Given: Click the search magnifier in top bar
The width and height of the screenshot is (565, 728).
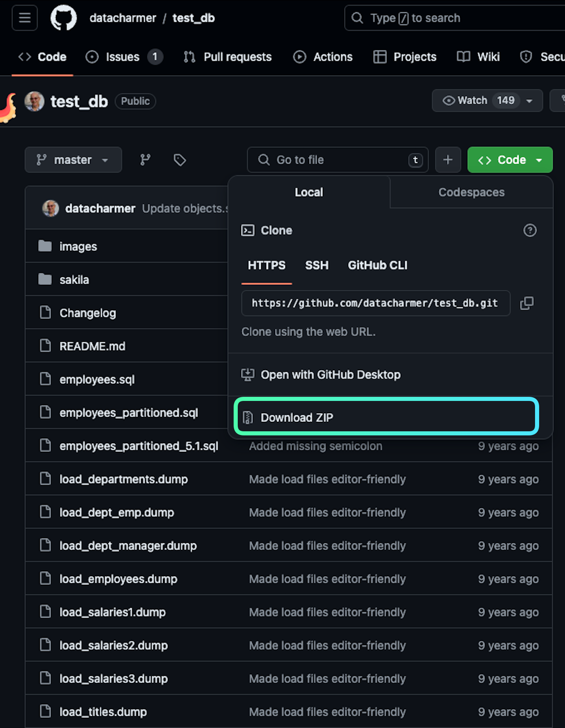Looking at the screenshot, I should click(357, 18).
